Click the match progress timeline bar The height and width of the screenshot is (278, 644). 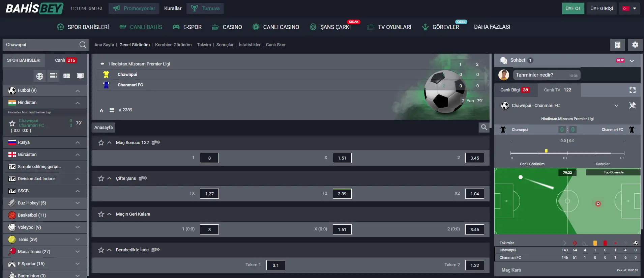[x=567, y=153]
